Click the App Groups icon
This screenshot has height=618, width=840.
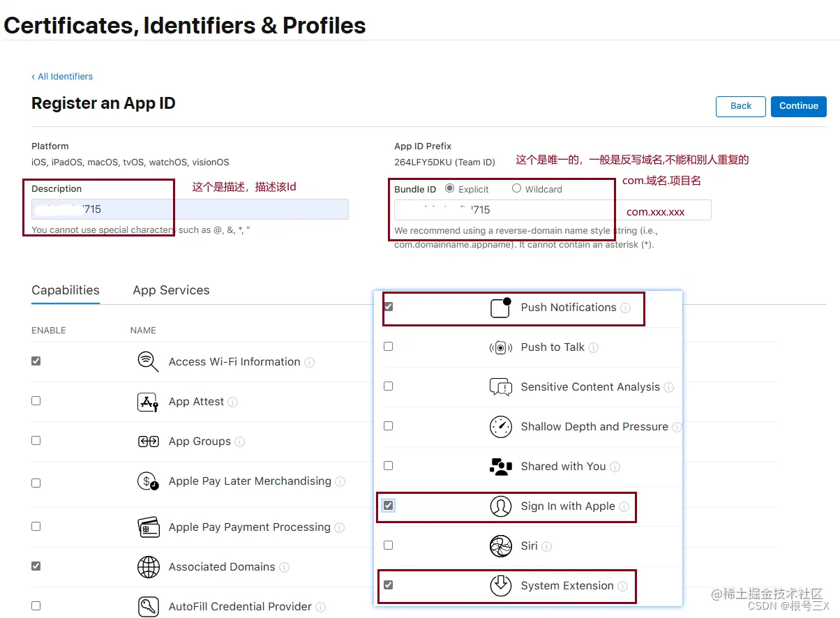pyautogui.click(x=148, y=441)
